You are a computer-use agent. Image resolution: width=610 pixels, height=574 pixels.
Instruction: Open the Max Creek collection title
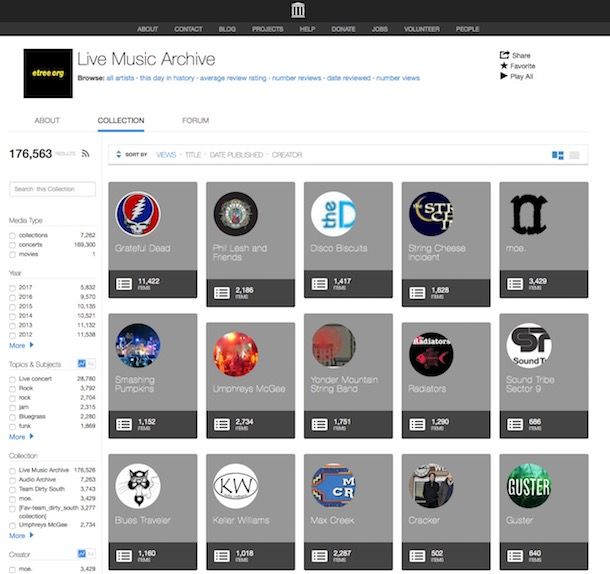(x=333, y=520)
